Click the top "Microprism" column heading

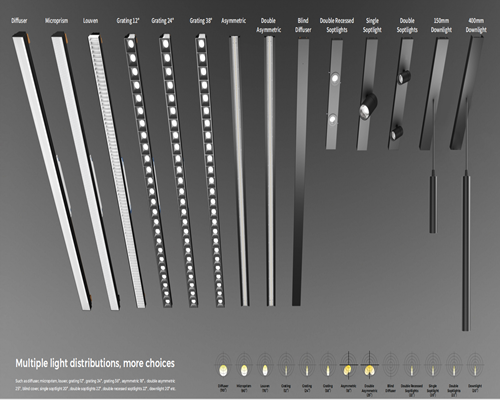[56, 21]
